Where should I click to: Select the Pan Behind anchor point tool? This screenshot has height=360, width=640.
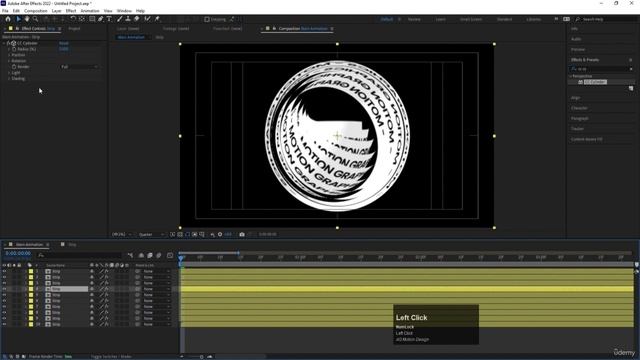point(82,19)
